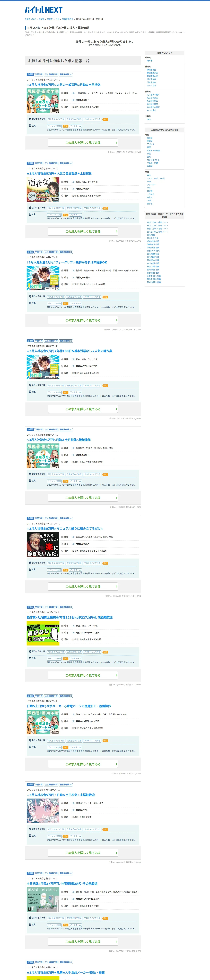
Task: Click この求人を詳しく見てみる for フォークリフト job
Action: tap(83, 320)
